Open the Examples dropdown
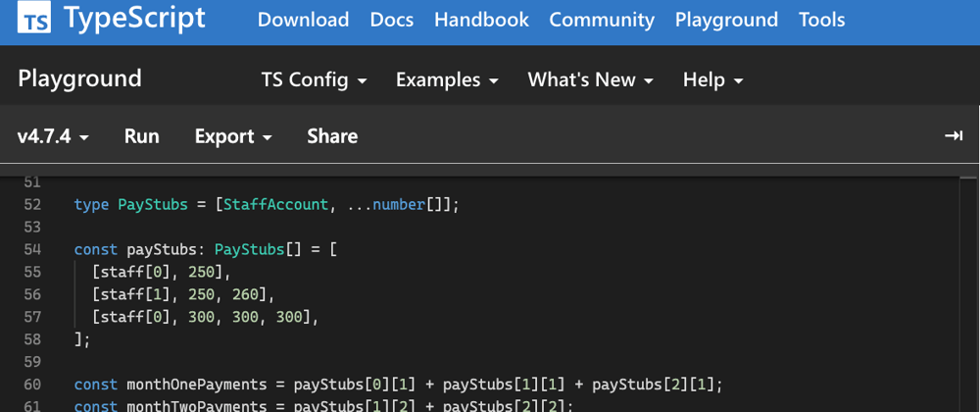 (447, 80)
